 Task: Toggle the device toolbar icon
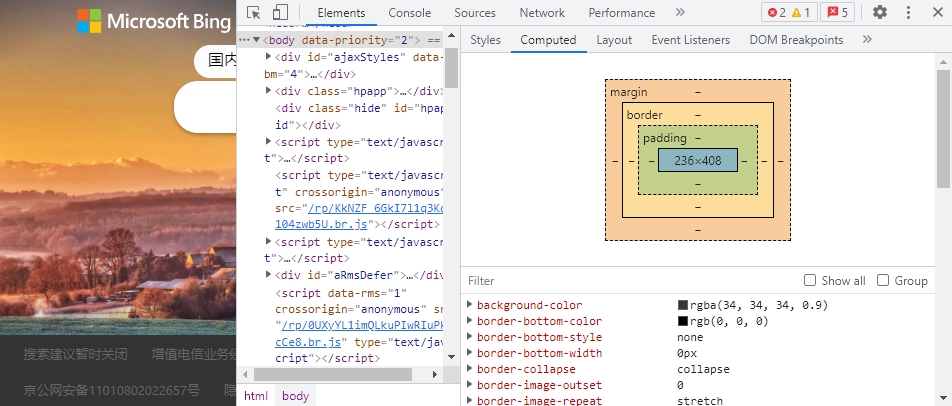[280, 13]
